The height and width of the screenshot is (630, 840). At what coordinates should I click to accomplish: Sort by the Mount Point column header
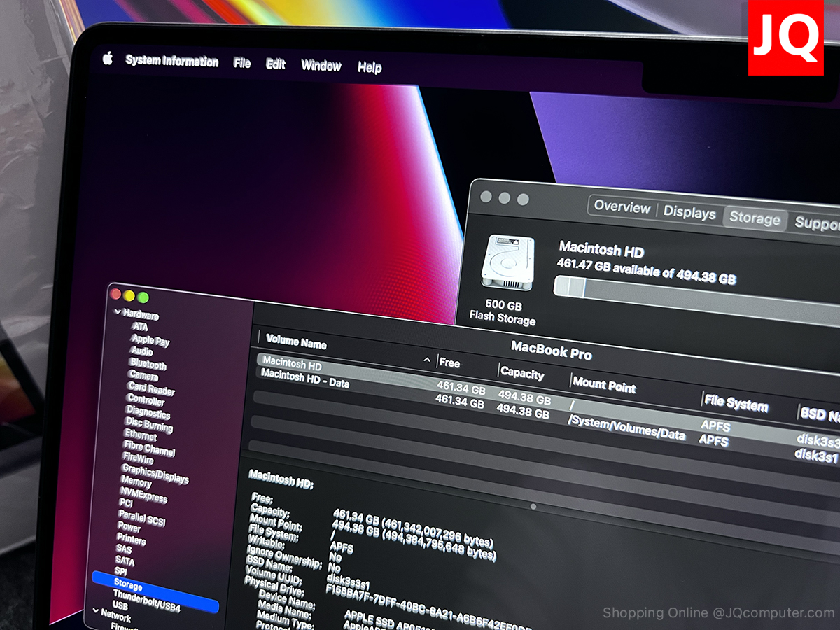click(604, 384)
